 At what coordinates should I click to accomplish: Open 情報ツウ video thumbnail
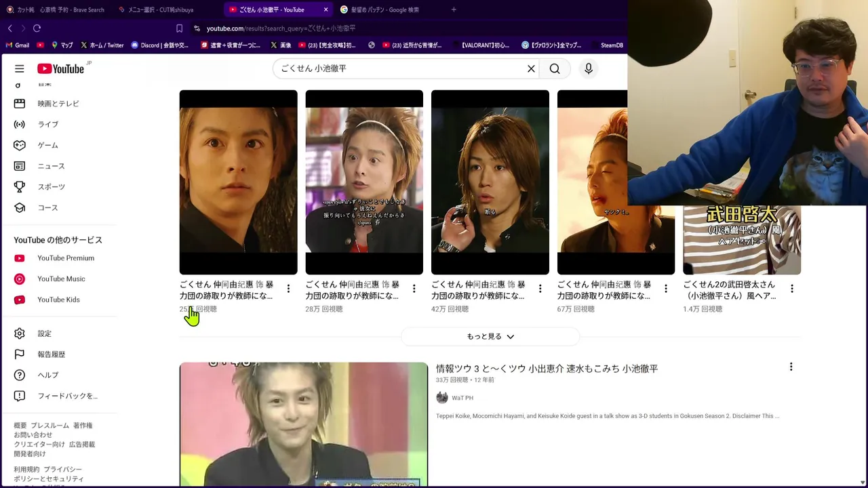[x=304, y=424]
